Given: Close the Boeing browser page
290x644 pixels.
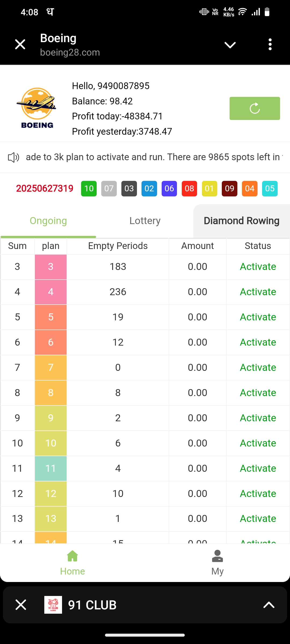Looking at the screenshot, I should (x=20, y=44).
